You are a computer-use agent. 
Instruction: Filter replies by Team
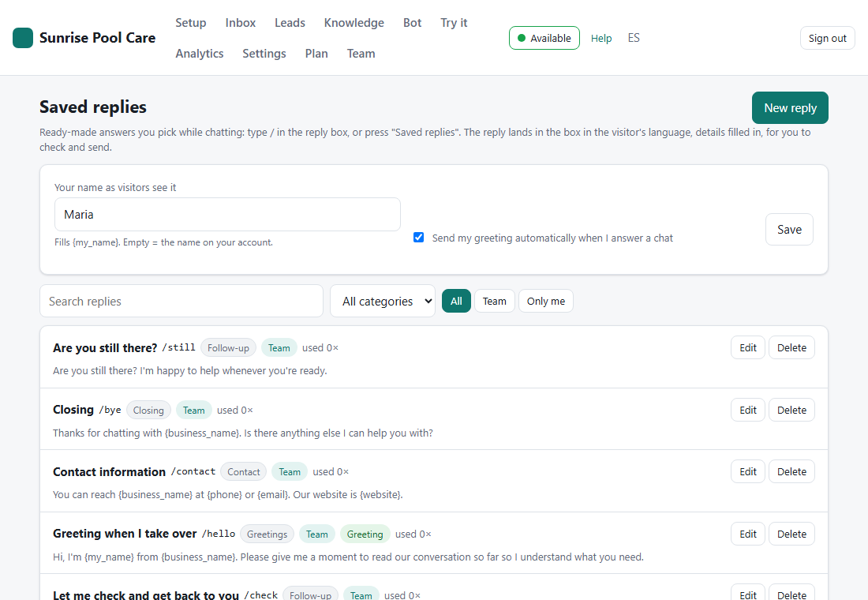coord(494,302)
